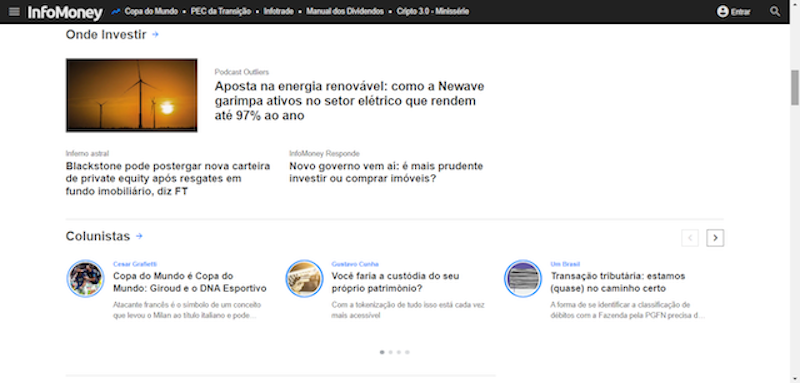Click the arrow next to Onde Investir
Image resolution: width=800 pixels, height=383 pixels.
(156, 35)
